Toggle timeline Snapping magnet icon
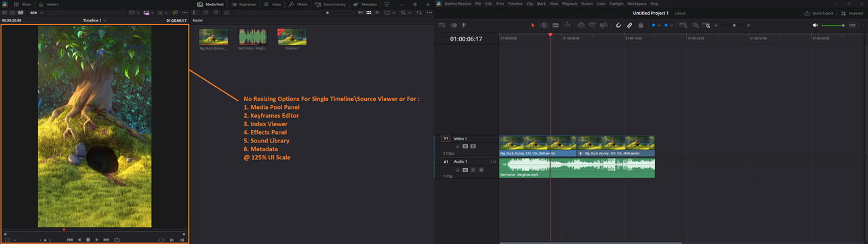 (618, 25)
